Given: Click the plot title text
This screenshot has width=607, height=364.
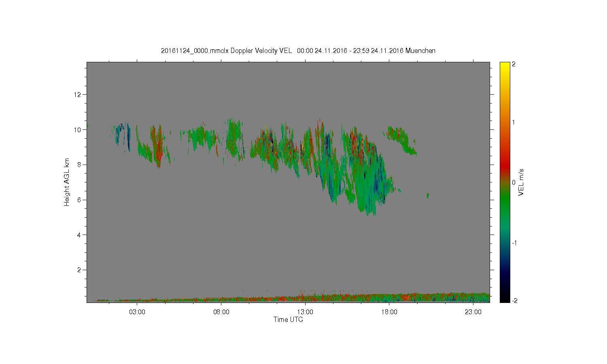Looking at the screenshot, I should (298, 51).
